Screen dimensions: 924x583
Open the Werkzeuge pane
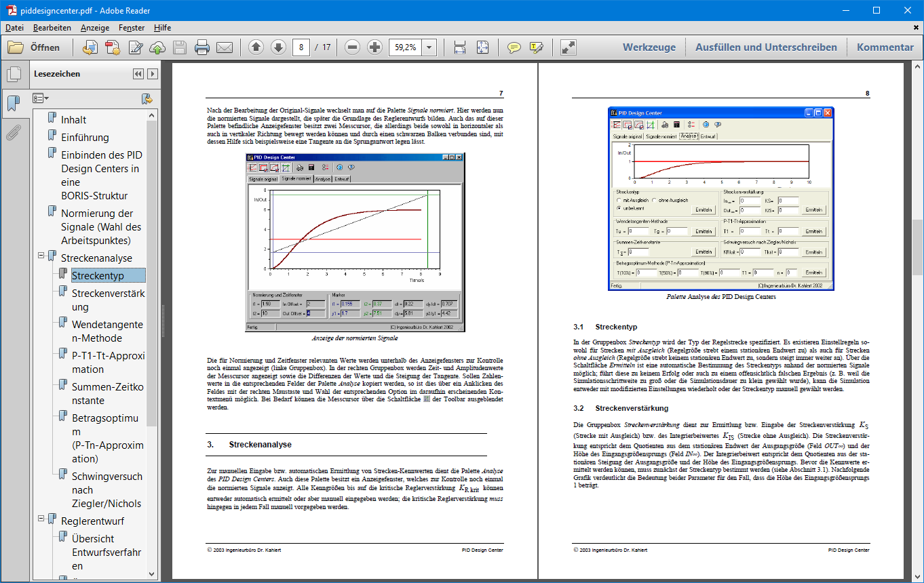tap(649, 47)
